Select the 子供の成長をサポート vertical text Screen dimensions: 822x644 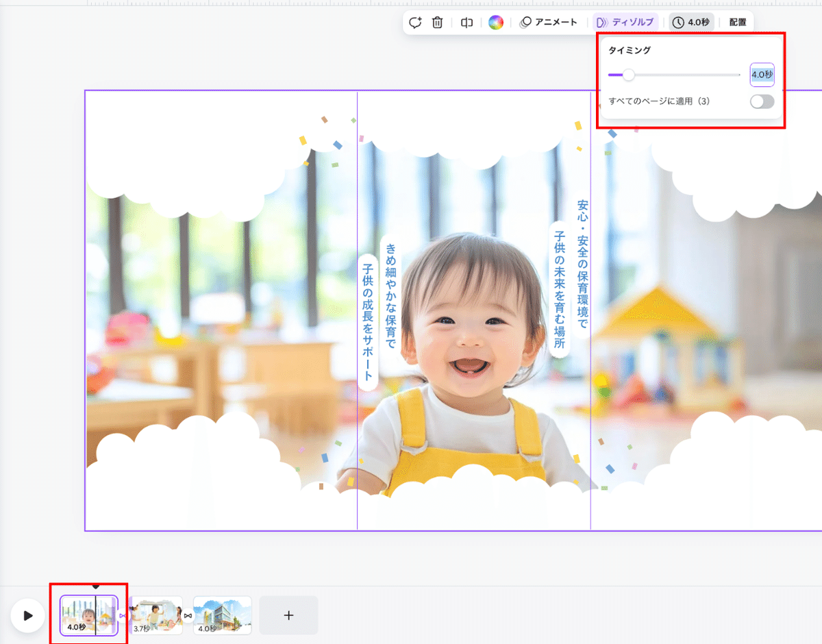click(x=368, y=322)
